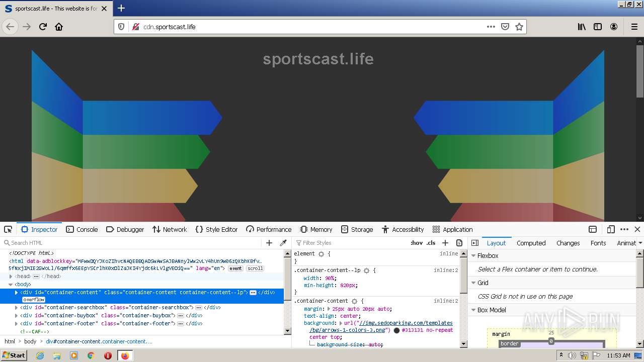Switch to the Debugger tab
Image resolution: width=644 pixels, height=362 pixels.
(x=125, y=229)
